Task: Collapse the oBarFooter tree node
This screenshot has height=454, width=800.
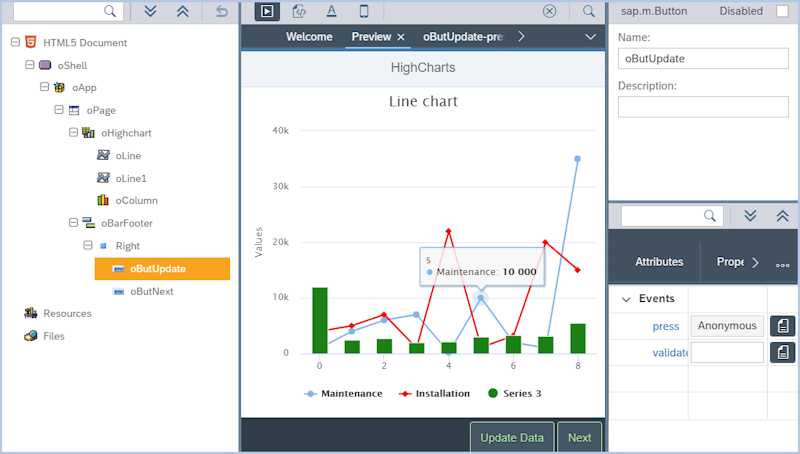Action: coord(73,222)
